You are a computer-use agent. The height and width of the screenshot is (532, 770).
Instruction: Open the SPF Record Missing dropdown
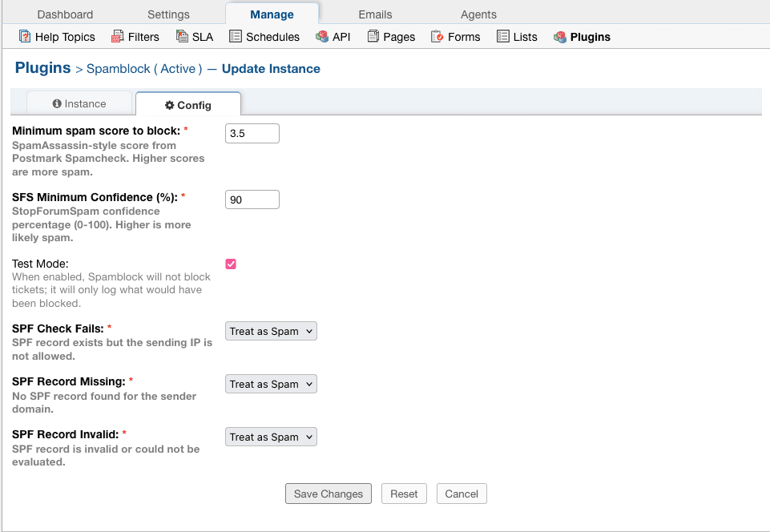click(271, 384)
